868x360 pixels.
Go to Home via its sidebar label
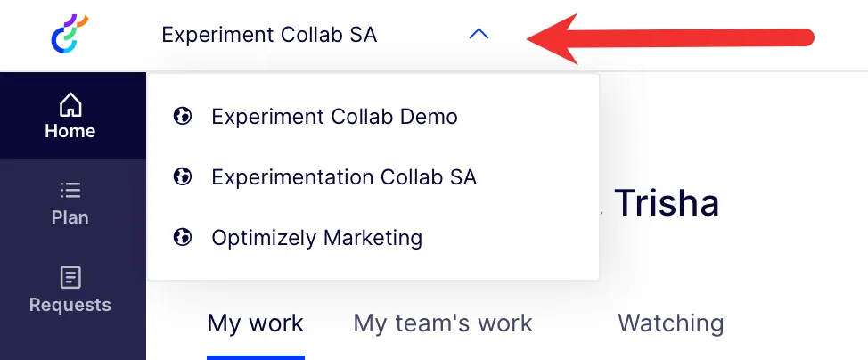70,131
